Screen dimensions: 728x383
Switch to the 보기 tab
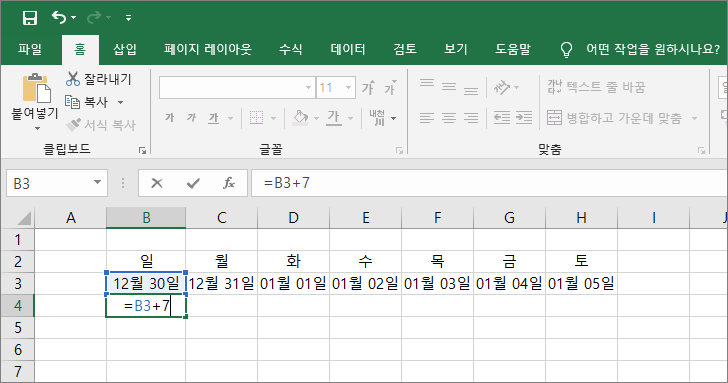click(x=455, y=49)
